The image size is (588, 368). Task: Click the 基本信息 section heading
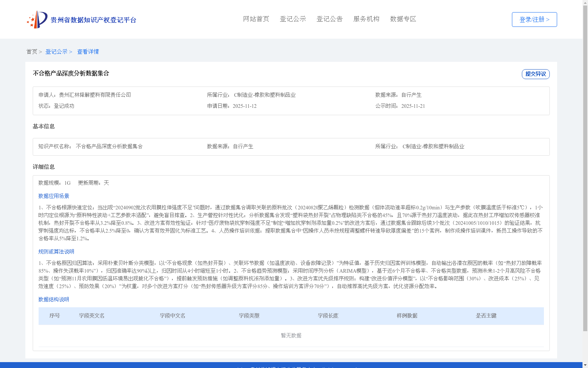(44, 126)
